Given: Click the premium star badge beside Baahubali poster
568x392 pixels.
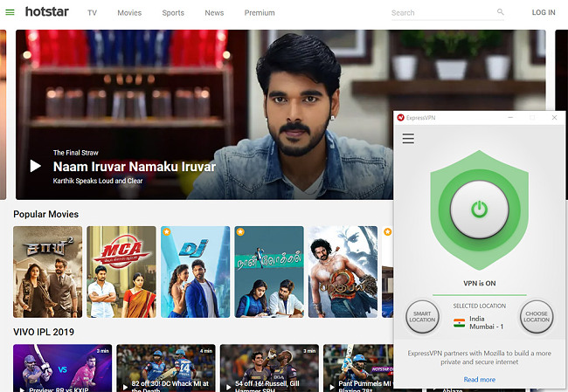Looking at the screenshot, I should click(387, 231).
